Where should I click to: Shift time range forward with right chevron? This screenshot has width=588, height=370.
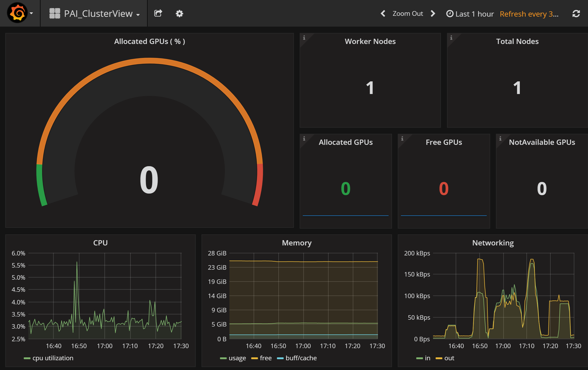coord(433,13)
